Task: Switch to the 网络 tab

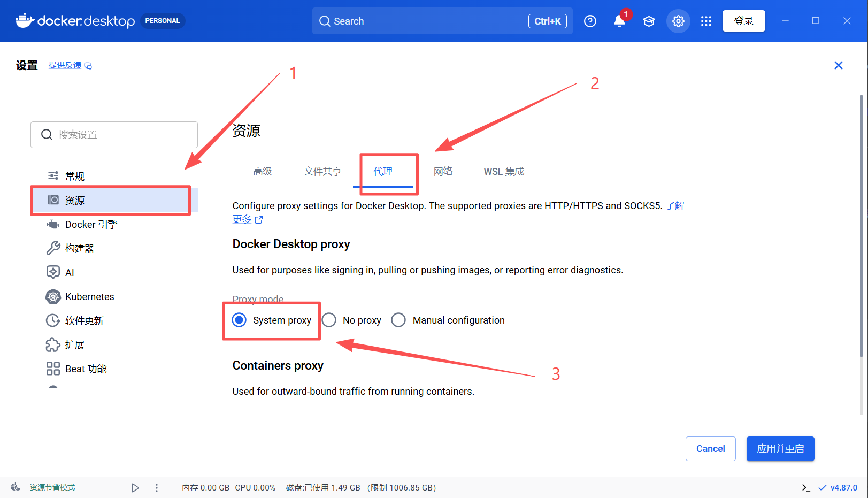Action: (x=443, y=171)
